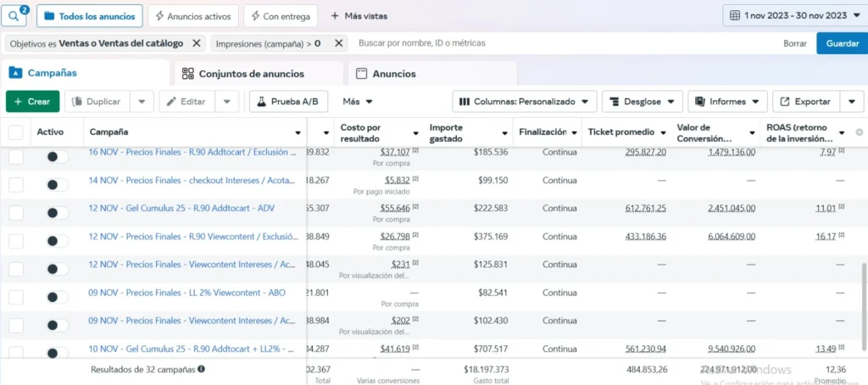Expand the Columnas: Personalizado dropdown
868x385 pixels.
click(x=525, y=102)
